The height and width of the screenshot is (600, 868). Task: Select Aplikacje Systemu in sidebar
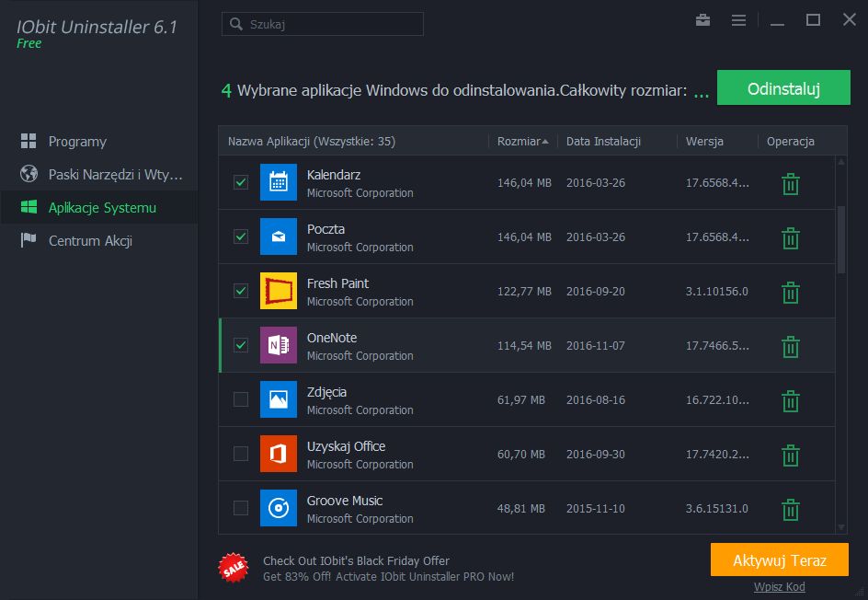point(98,208)
